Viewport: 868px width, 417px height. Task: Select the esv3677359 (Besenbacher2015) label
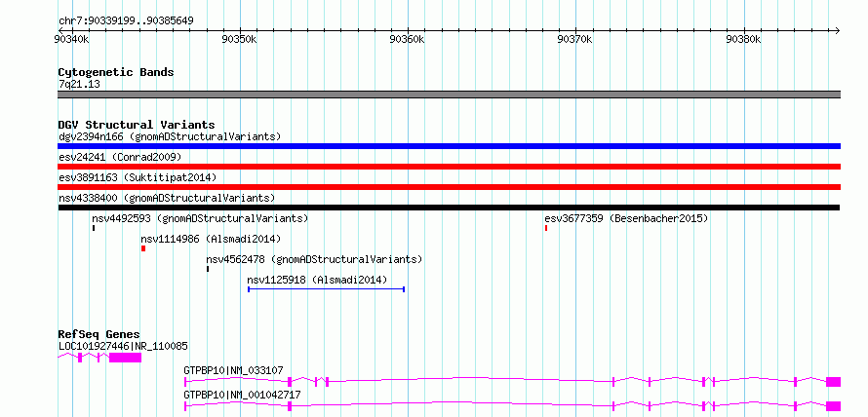pyautogui.click(x=626, y=218)
